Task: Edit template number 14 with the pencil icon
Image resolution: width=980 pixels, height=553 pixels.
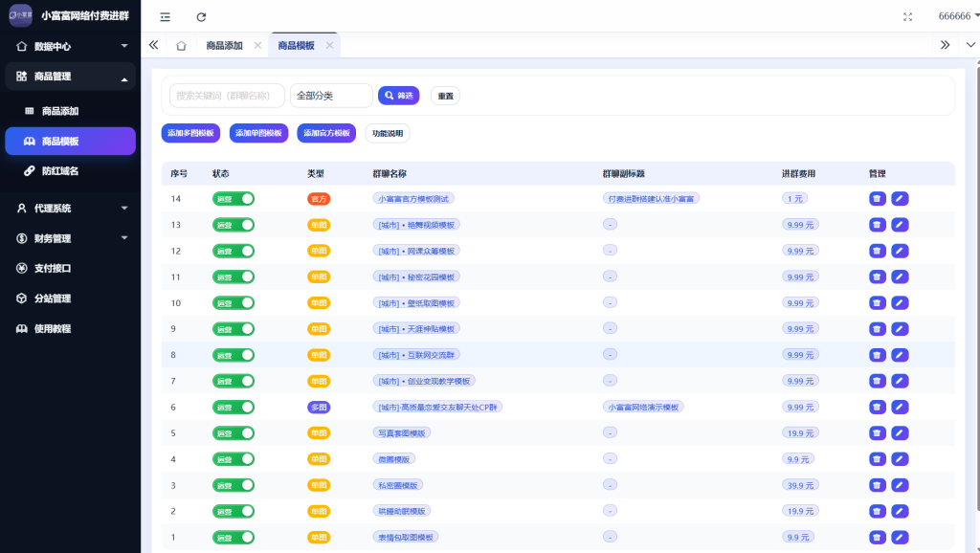Action: click(900, 199)
